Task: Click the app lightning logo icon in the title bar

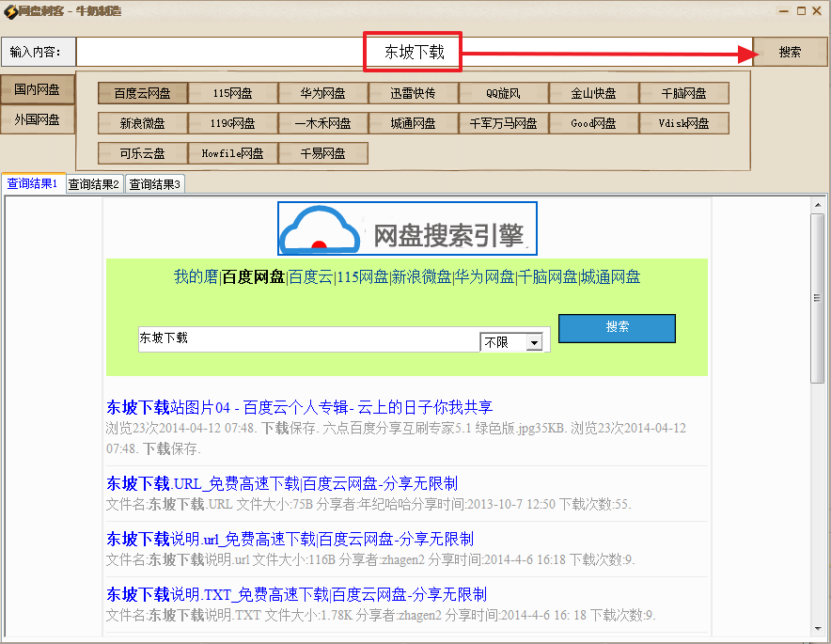Action: (10, 11)
